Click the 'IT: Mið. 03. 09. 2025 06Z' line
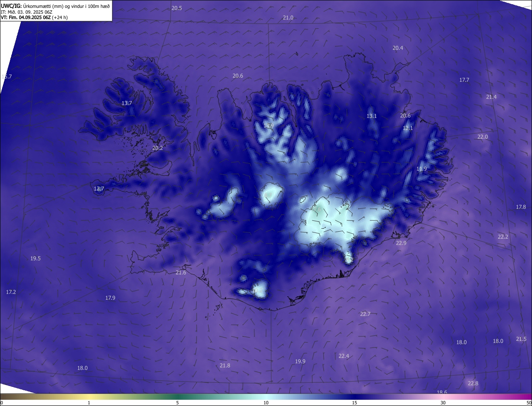The image size is (532, 406). click(27, 12)
